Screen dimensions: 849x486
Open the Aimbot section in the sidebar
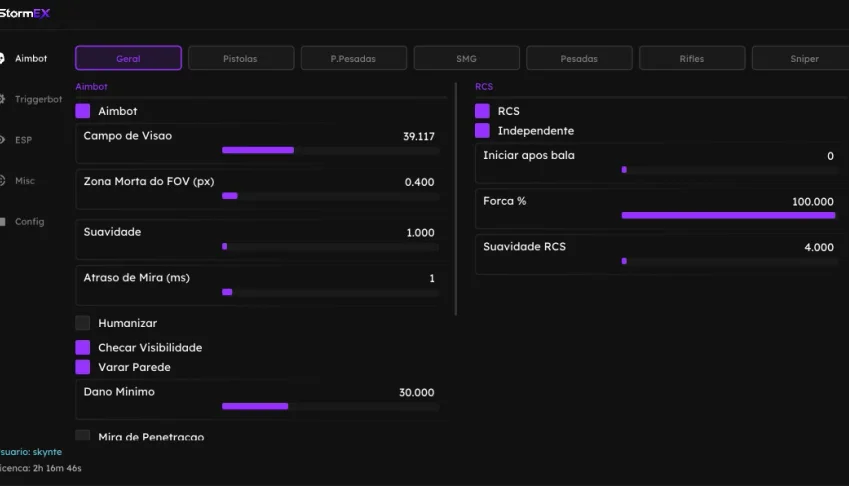(24, 58)
